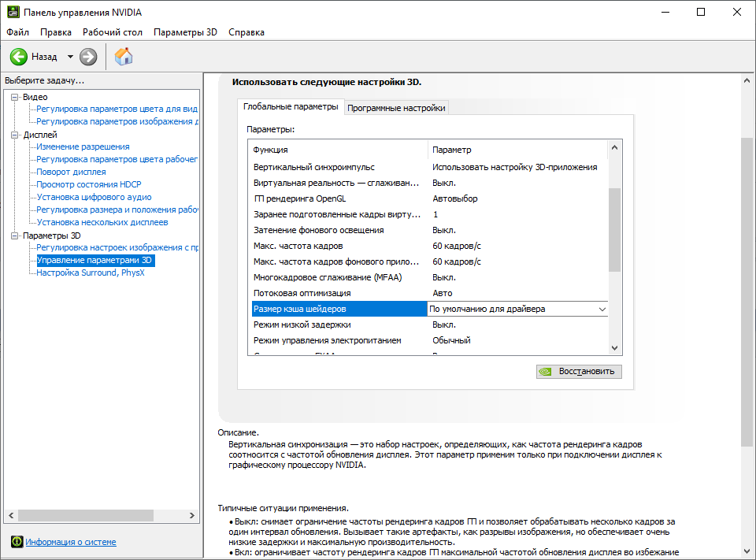Open the Размер кэша шейдеров value dropdown
The width and height of the screenshot is (756, 560).
click(x=602, y=310)
